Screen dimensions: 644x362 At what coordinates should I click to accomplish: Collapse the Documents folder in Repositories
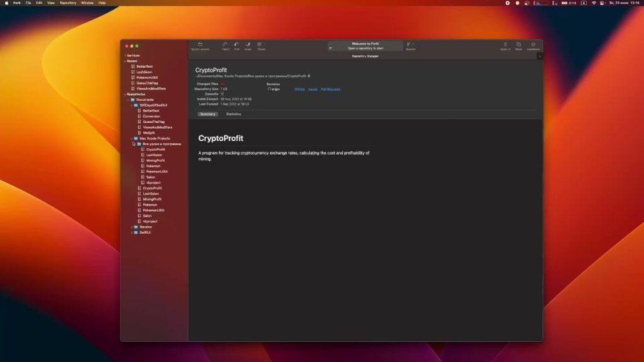tap(128, 99)
